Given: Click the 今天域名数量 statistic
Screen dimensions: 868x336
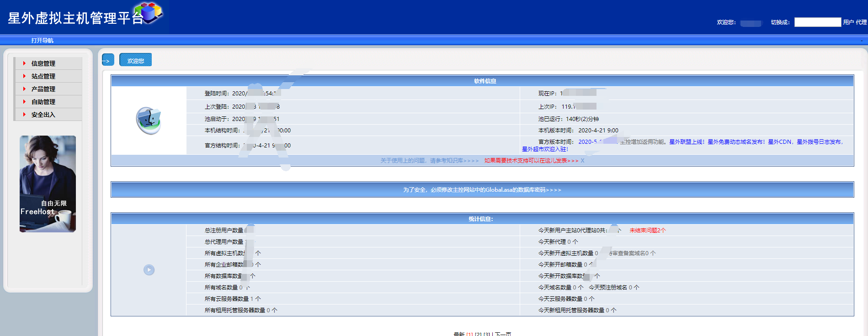Looking at the screenshot, I should (561, 288).
